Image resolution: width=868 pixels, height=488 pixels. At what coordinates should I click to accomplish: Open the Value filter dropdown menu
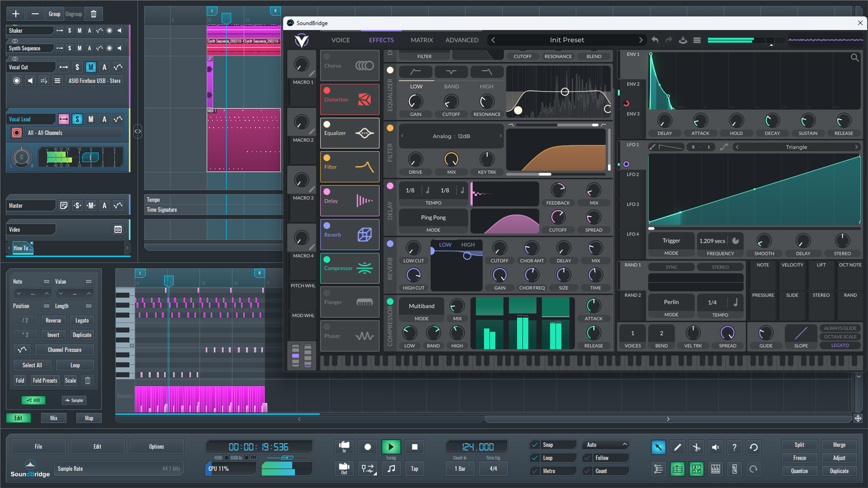[89, 282]
